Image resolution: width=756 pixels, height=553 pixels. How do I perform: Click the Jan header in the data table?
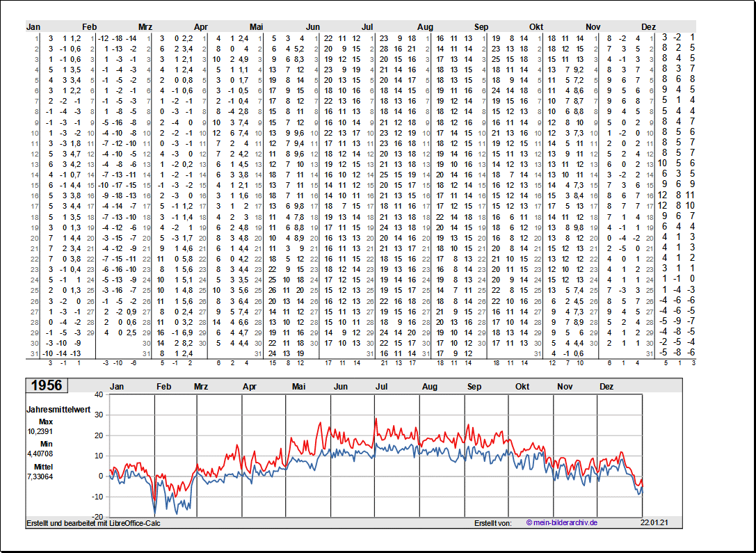tap(33, 27)
